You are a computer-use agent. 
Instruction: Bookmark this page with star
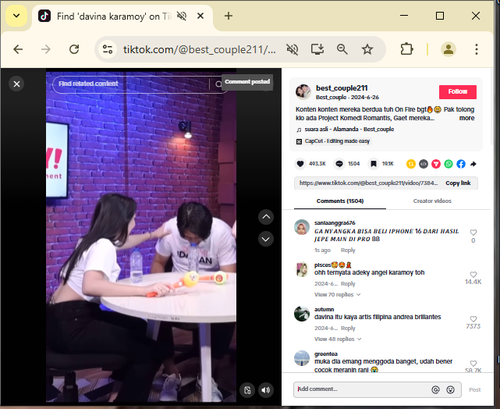[367, 49]
